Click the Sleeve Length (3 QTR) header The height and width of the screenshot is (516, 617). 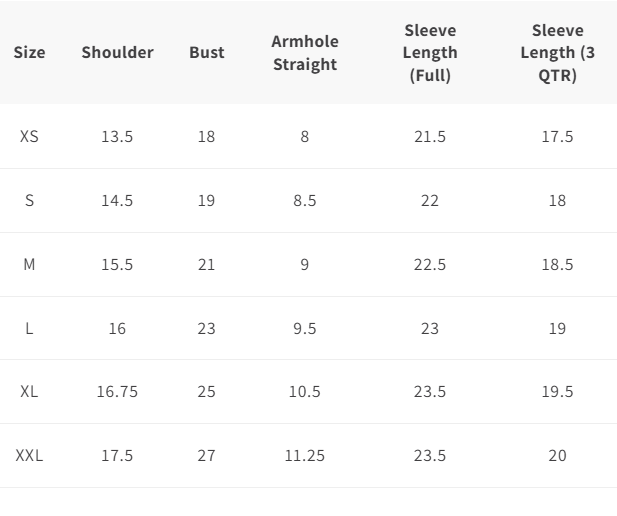click(558, 53)
